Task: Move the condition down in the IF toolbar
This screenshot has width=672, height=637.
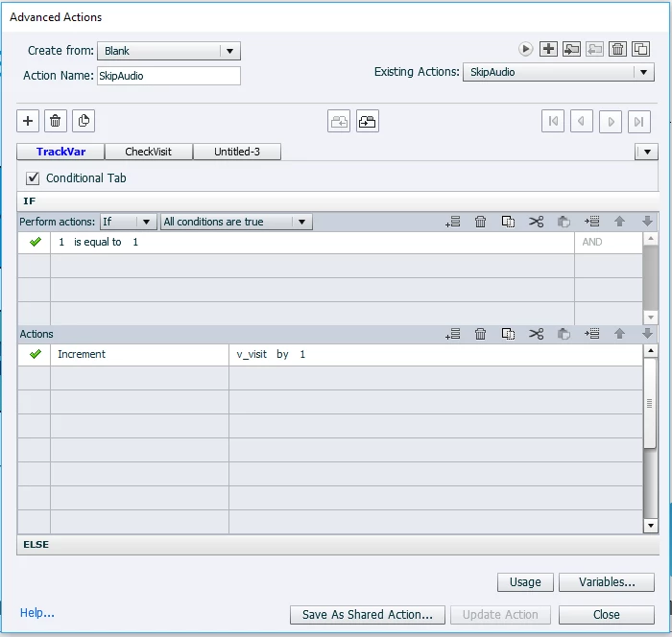Action: 648,222
